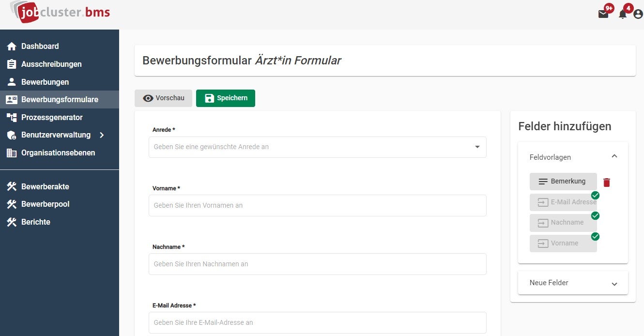Screen dimensions: 644x336
Task: Open Bewerberpool in the sidebar
Action: click(45, 204)
